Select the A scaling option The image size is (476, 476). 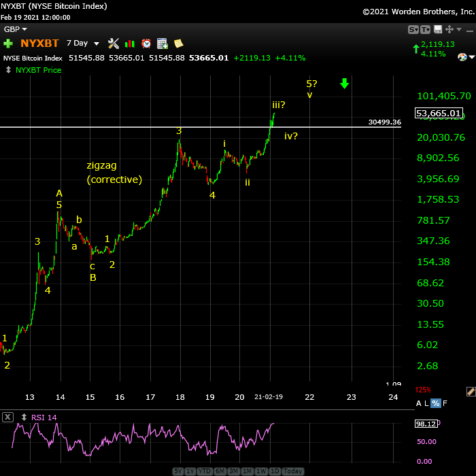[419, 403]
